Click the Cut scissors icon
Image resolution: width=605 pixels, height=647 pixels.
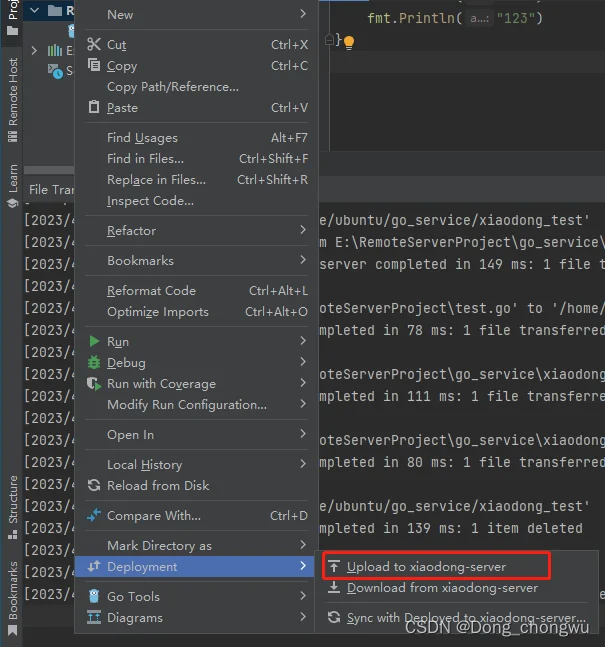[94, 44]
